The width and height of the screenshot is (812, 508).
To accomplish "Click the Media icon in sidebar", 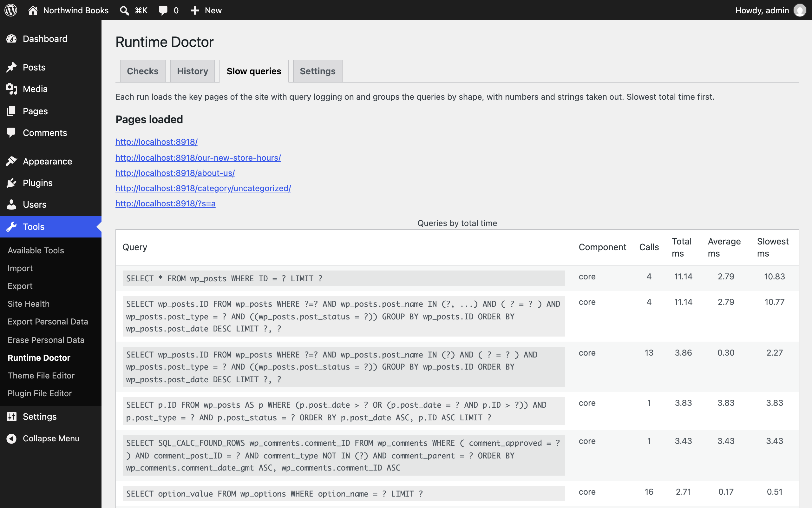I will (11, 89).
